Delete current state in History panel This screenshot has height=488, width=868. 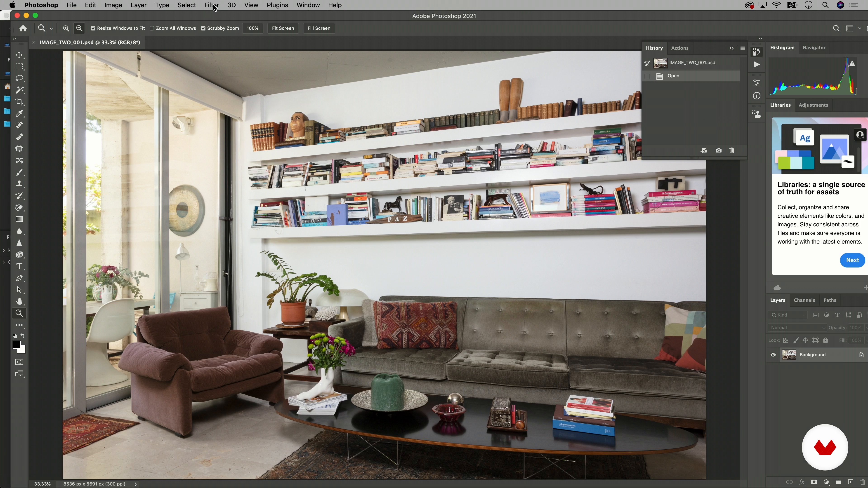(x=731, y=150)
